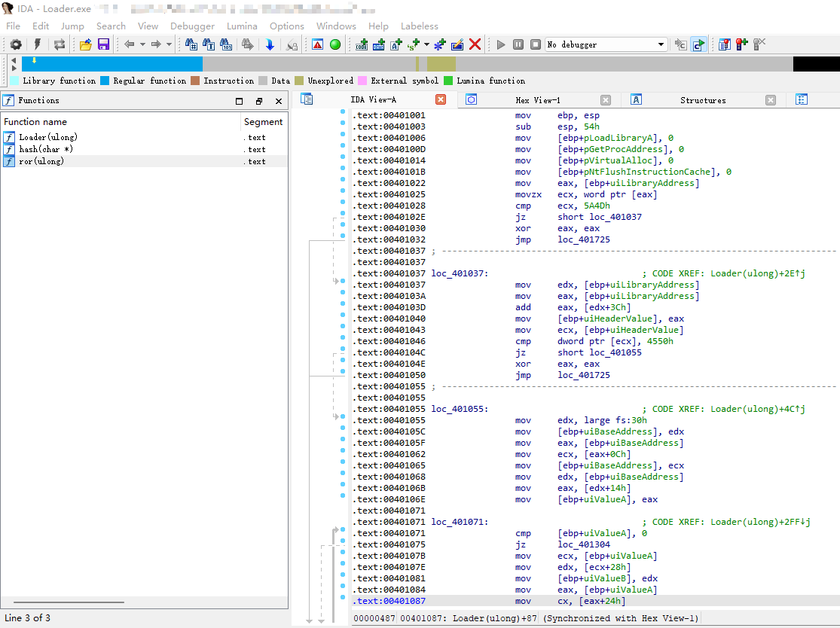
Task: Open a file with the folder icon
Action: point(86,44)
